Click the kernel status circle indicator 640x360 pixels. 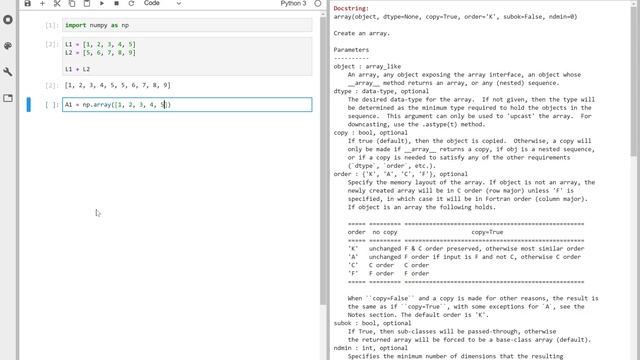(x=318, y=3)
